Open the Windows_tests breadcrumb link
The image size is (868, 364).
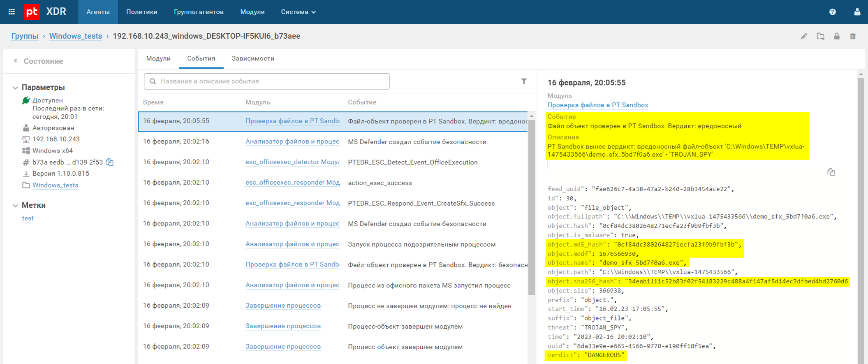click(75, 36)
